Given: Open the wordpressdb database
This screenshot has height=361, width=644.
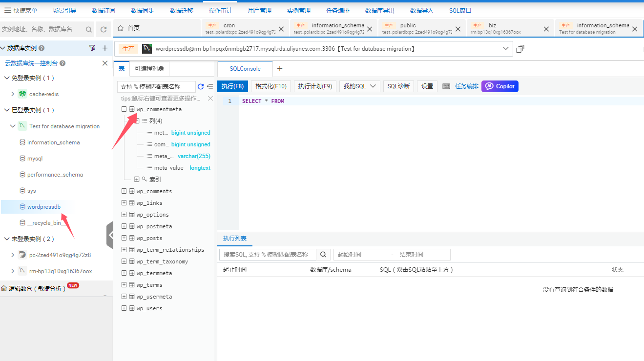Looking at the screenshot, I should (x=44, y=207).
